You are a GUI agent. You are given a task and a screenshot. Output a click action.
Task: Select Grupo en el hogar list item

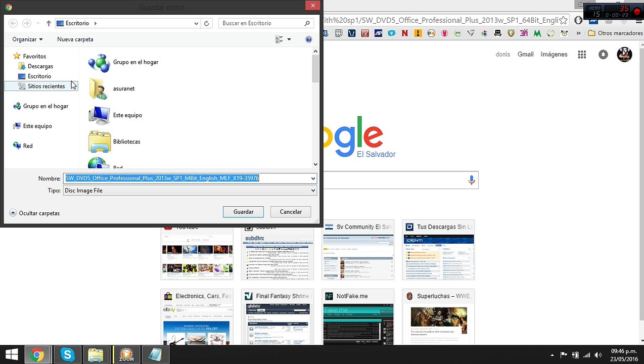tap(123, 62)
